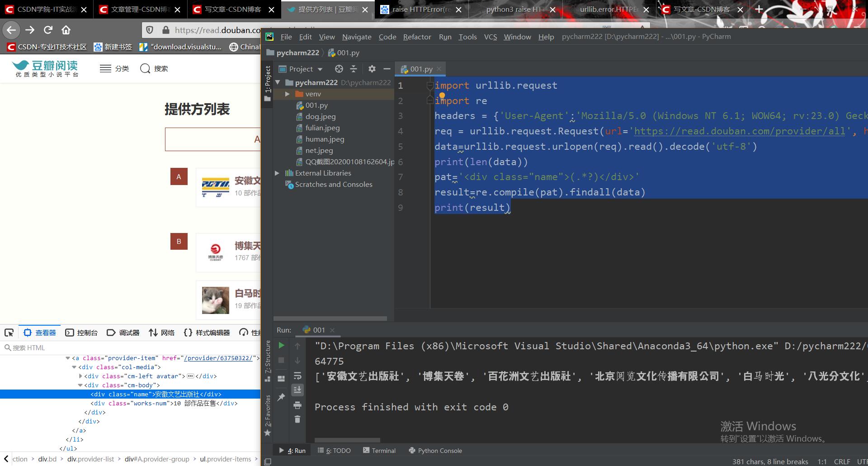Collapse the cm-body div node
Image resolution: width=868 pixels, height=466 pixels.
(80, 385)
